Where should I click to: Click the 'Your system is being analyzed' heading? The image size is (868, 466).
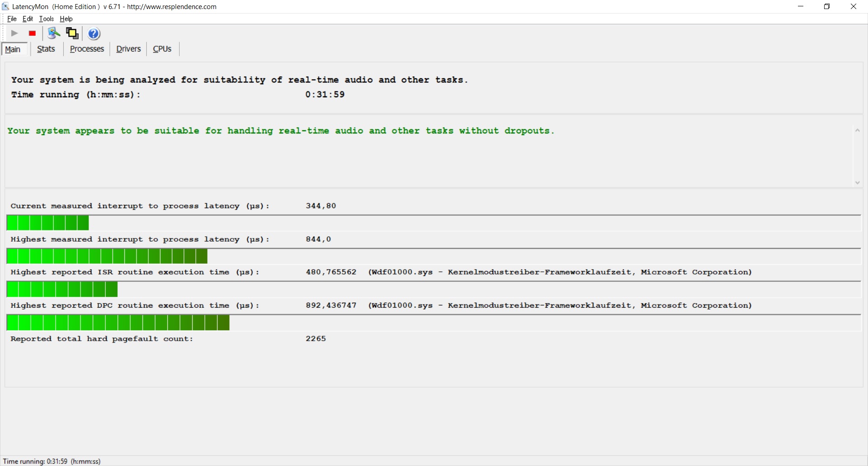coord(240,80)
